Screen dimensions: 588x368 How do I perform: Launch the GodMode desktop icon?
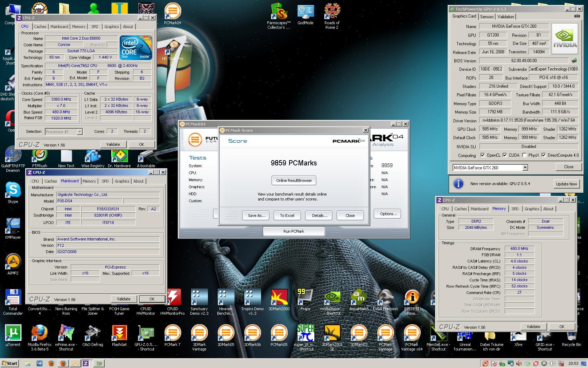306,14
